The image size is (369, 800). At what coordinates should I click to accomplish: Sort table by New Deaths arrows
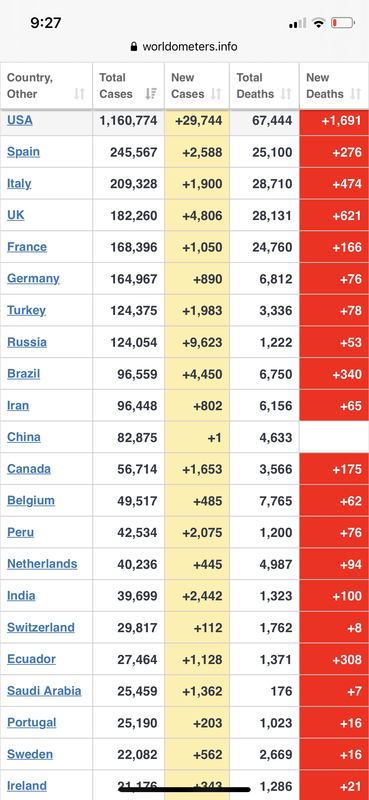tap(356, 94)
